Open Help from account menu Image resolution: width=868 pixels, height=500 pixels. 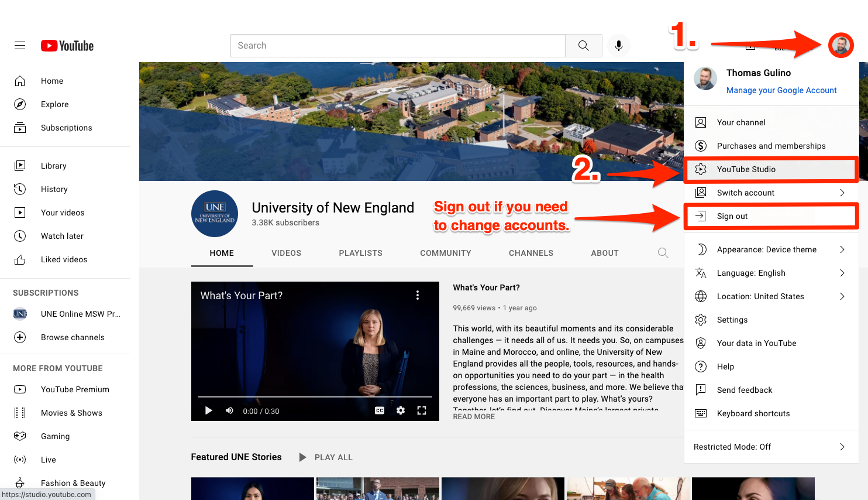(771, 367)
